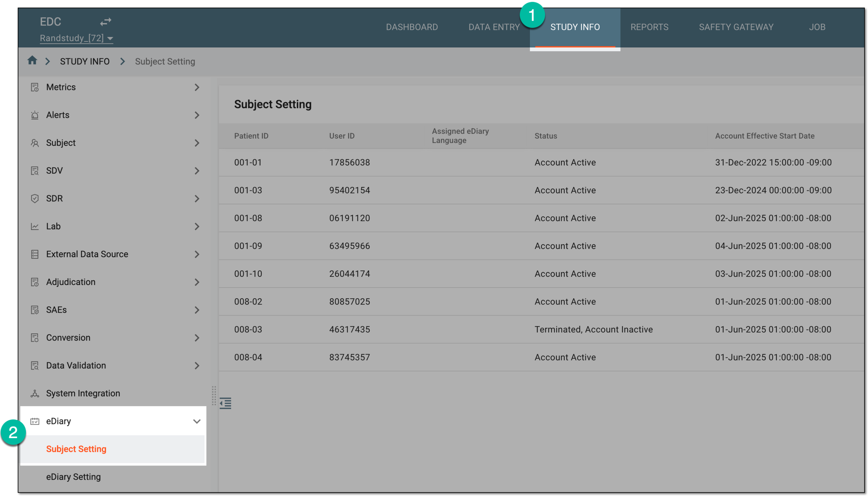Click user ID 80857025
This screenshot has width=868, height=496.
(349, 301)
